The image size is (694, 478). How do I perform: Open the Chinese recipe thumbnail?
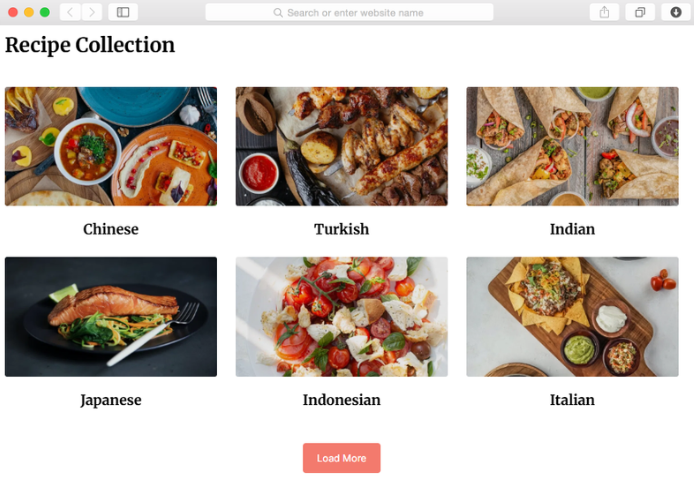(x=111, y=146)
